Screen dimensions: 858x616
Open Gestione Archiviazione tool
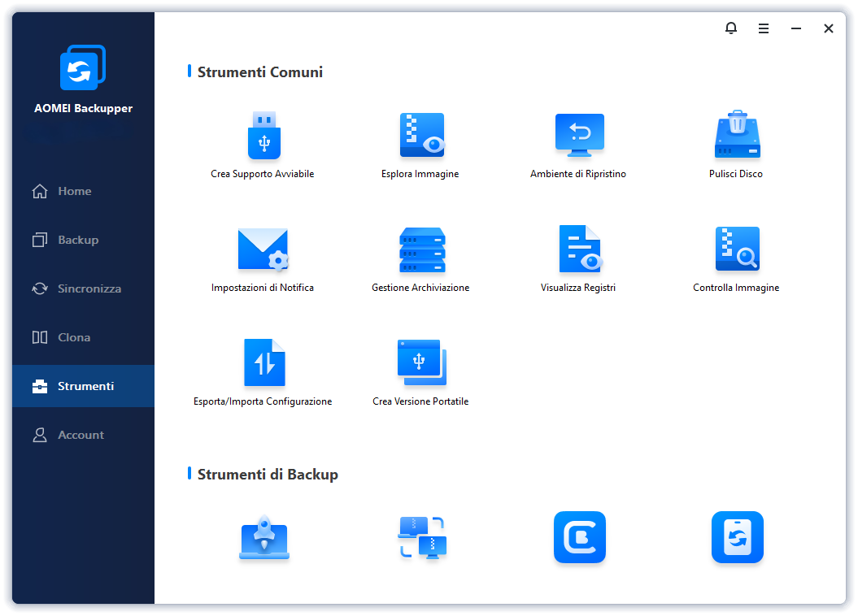pyautogui.click(x=421, y=249)
